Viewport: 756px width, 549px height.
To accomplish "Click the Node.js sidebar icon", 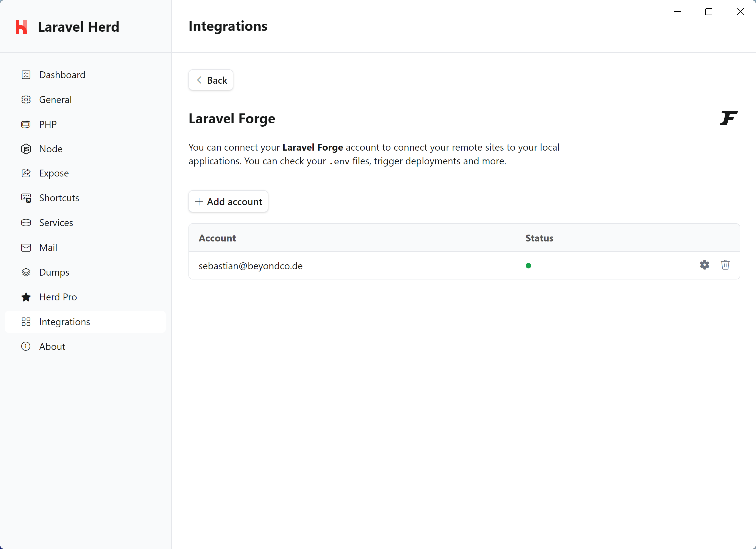I will coord(26,149).
